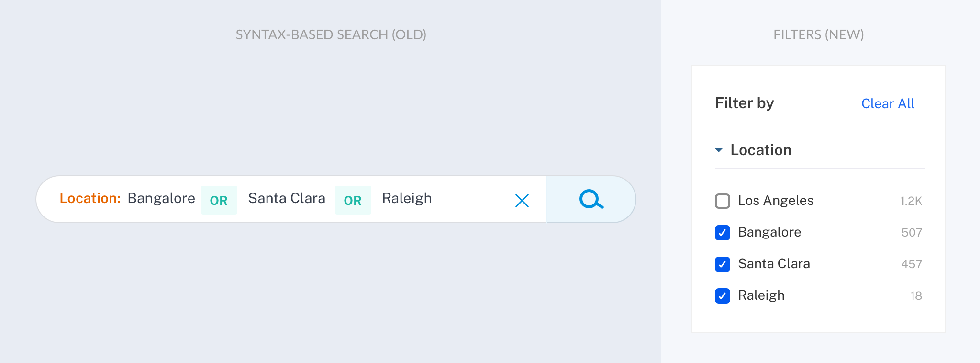Screen dimensions: 980x363
Task: Click the Filter by heading
Action: pyautogui.click(x=745, y=103)
